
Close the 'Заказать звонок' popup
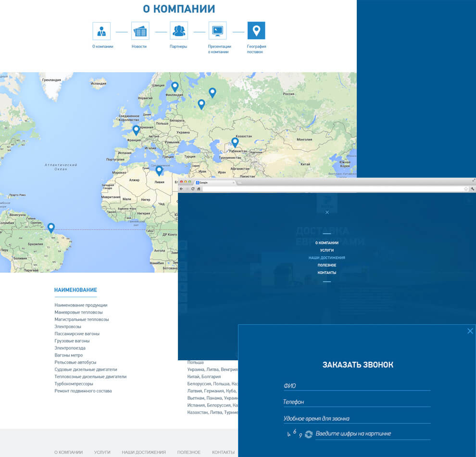click(x=470, y=331)
